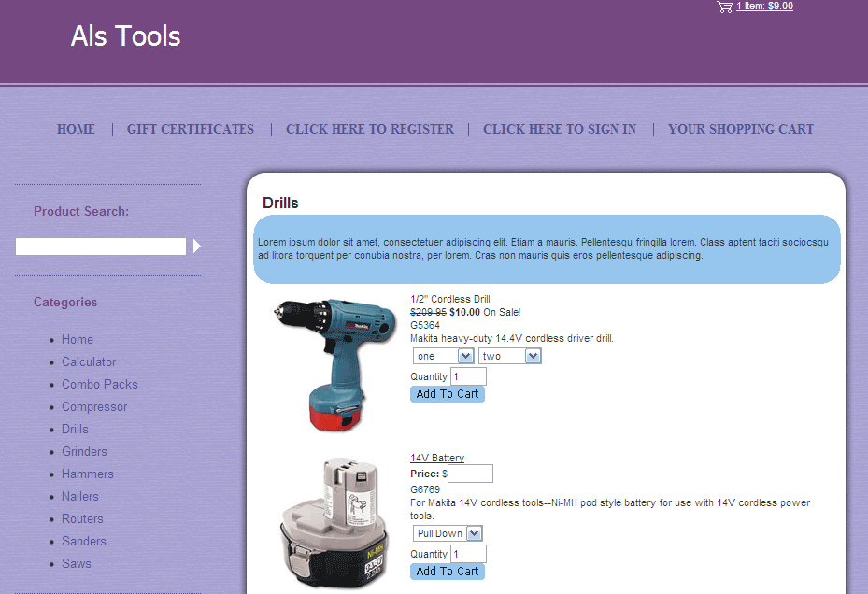Image resolution: width=868 pixels, height=594 pixels.
Task: Open the 'Pull Down' battery dropdown
Action: tap(448, 533)
